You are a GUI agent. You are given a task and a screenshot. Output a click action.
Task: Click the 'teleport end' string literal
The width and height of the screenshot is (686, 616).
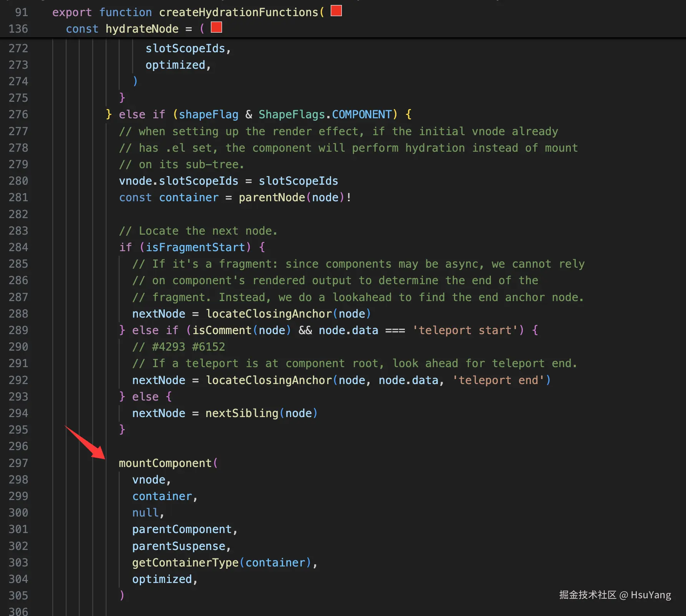(498, 380)
